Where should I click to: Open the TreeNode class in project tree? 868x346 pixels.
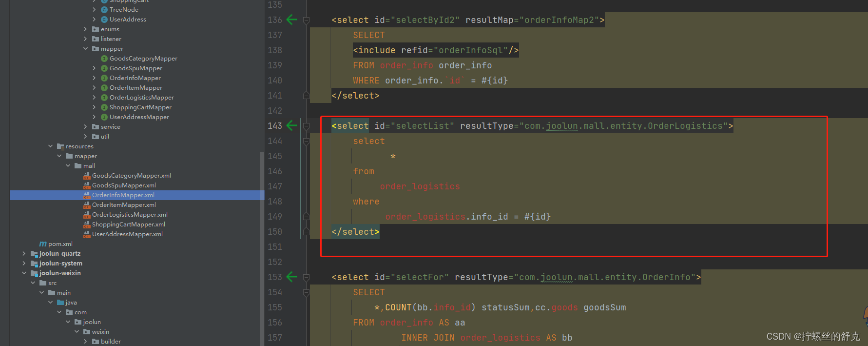pos(124,9)
